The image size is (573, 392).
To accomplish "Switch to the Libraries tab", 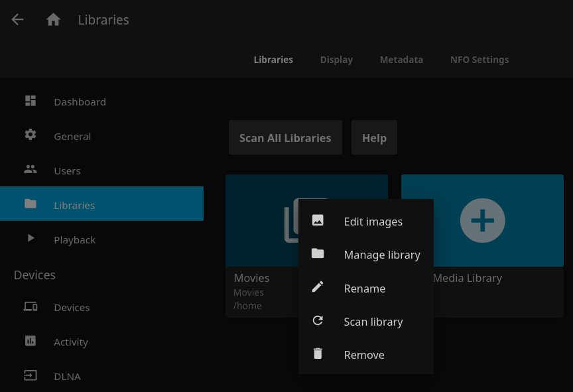I will [x=273, y=60].
